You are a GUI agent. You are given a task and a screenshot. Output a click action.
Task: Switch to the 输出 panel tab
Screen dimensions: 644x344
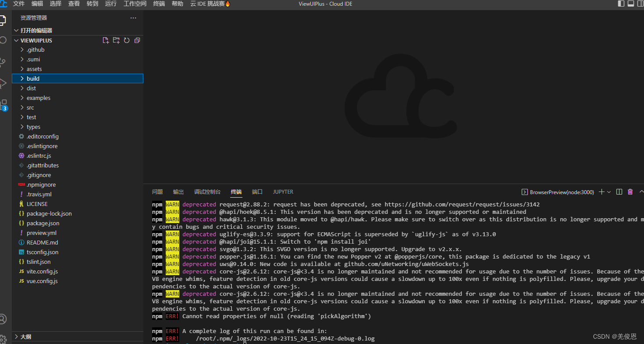(x=178, y=192)
